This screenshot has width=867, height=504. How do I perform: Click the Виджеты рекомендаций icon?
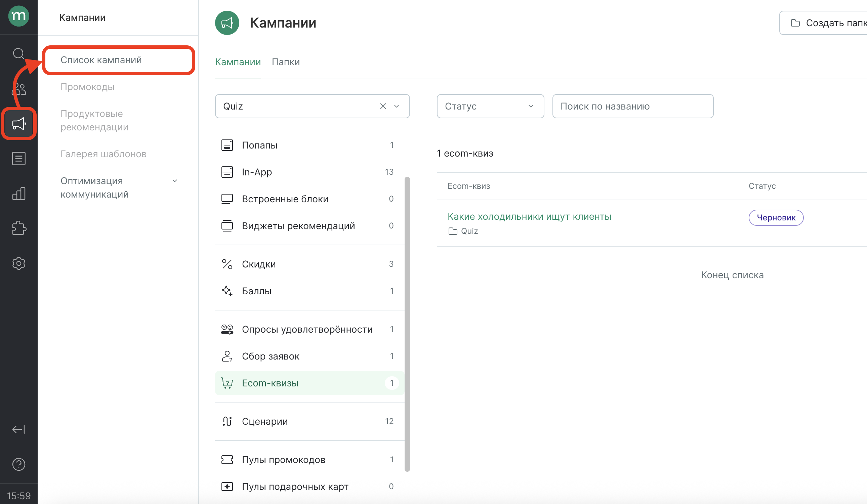tap(227, 226)
